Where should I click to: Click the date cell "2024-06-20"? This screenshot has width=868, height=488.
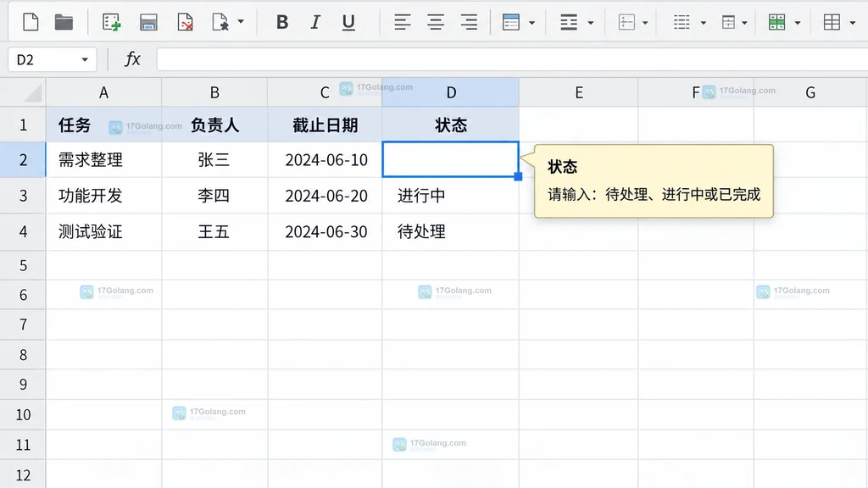(x=325, y=196)
